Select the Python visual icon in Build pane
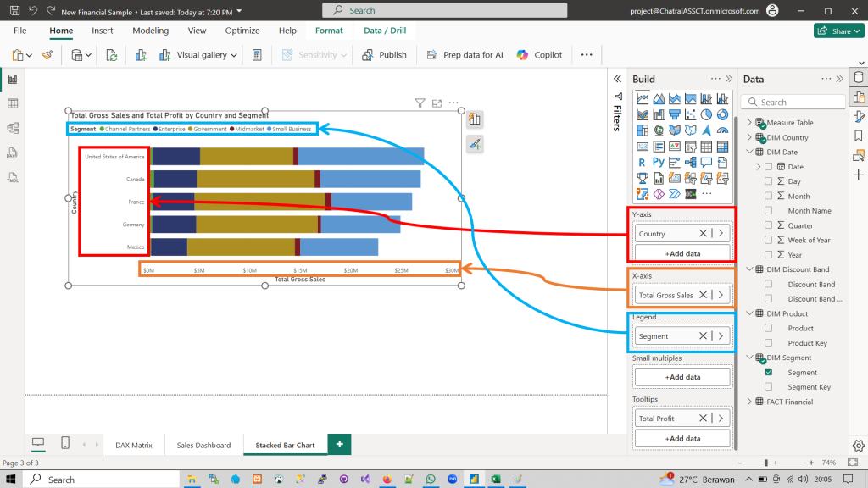Screen dimensions: 868x488 (x=658, y=162)
